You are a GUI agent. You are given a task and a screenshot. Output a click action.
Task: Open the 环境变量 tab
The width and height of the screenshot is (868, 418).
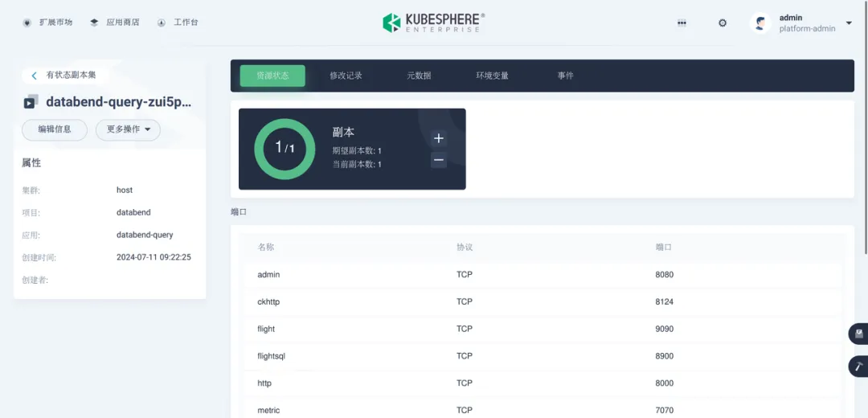492,76
